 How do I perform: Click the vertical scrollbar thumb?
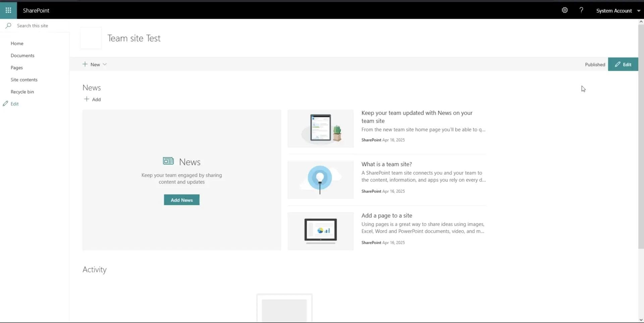pyautogui.click(x=641, y=136)
